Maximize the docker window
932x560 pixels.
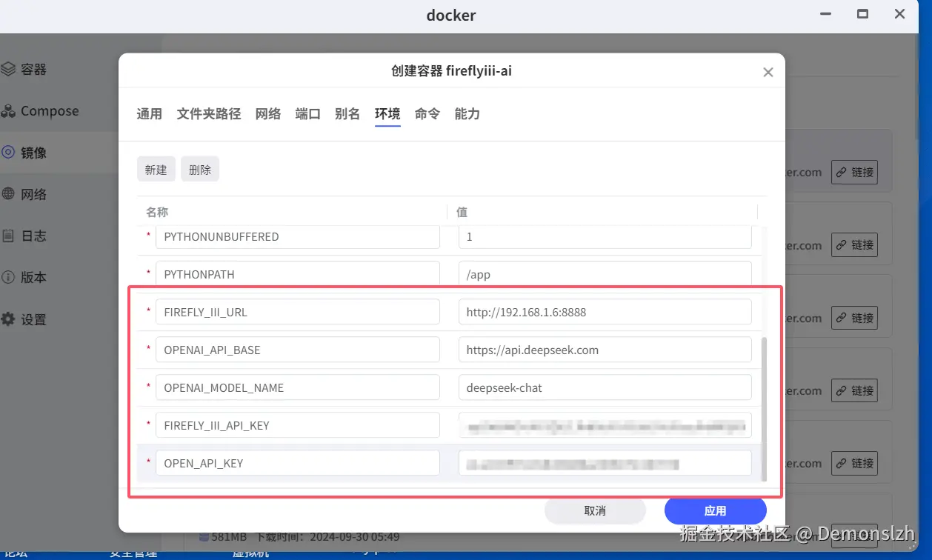tap(862, 14)
